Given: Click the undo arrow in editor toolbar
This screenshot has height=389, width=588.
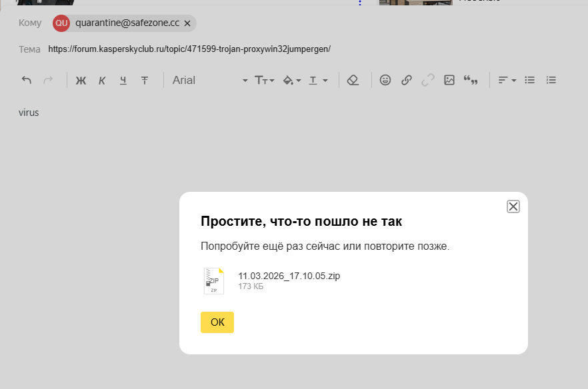Looking at the screenshot, I should (x=26, y=80).
